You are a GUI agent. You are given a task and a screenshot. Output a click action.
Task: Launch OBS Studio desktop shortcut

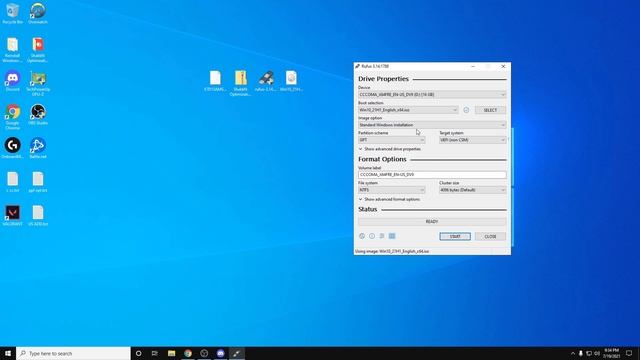point(38,114)
